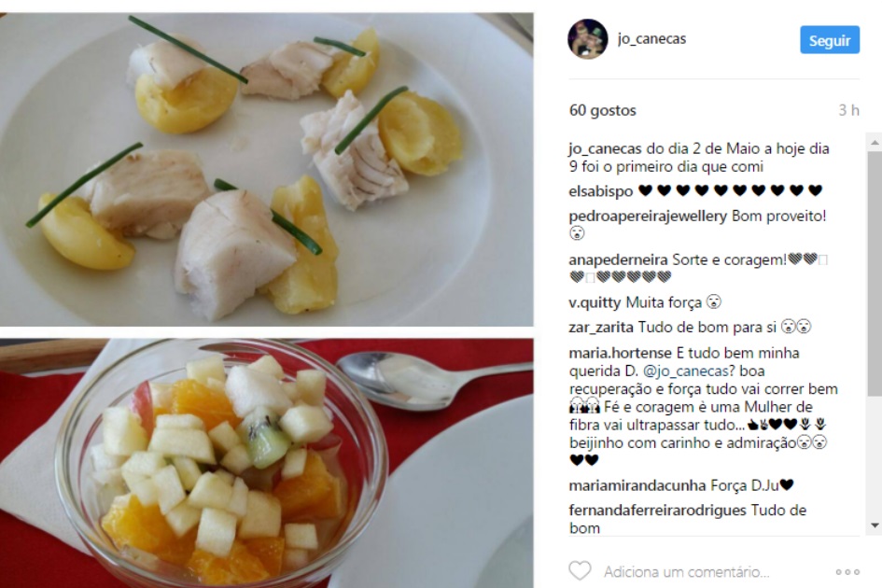Open pedroapereirajewellery commenter profile

(648, 217)
